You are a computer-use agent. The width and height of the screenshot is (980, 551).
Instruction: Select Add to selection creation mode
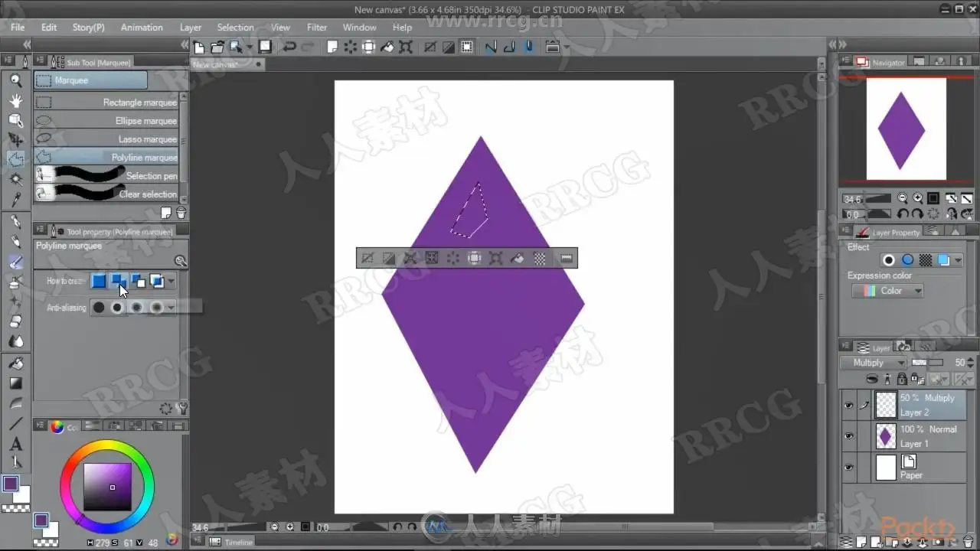[x=119, y=281]
